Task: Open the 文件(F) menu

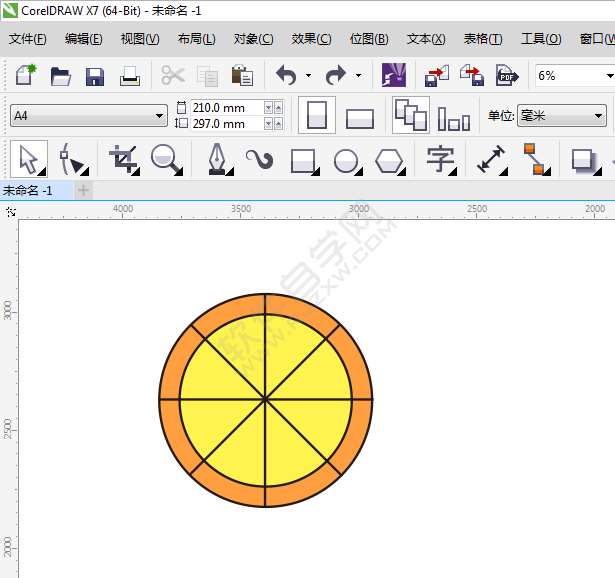Action: tap(28, 39)
